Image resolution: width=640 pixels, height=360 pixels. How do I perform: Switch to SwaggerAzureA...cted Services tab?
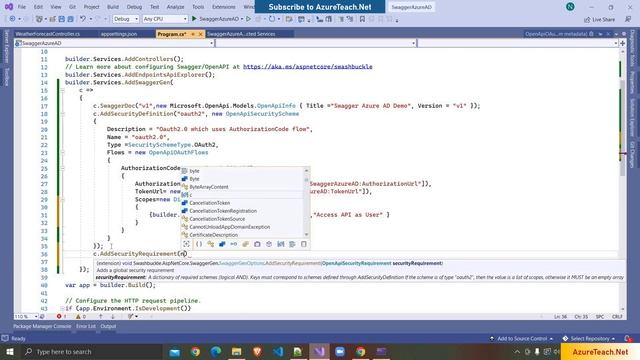(x=241, y=34)
